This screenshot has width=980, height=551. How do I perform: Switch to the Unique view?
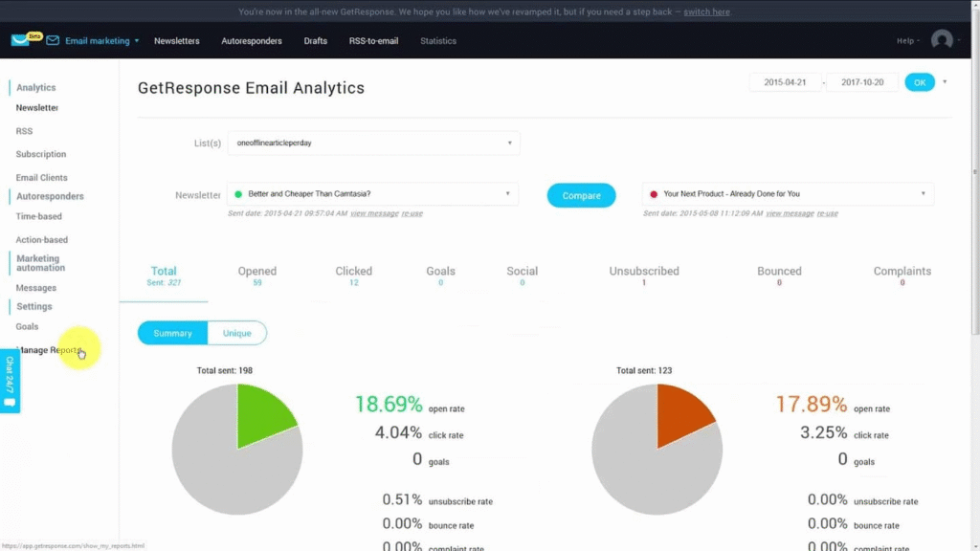coord(235,334)
